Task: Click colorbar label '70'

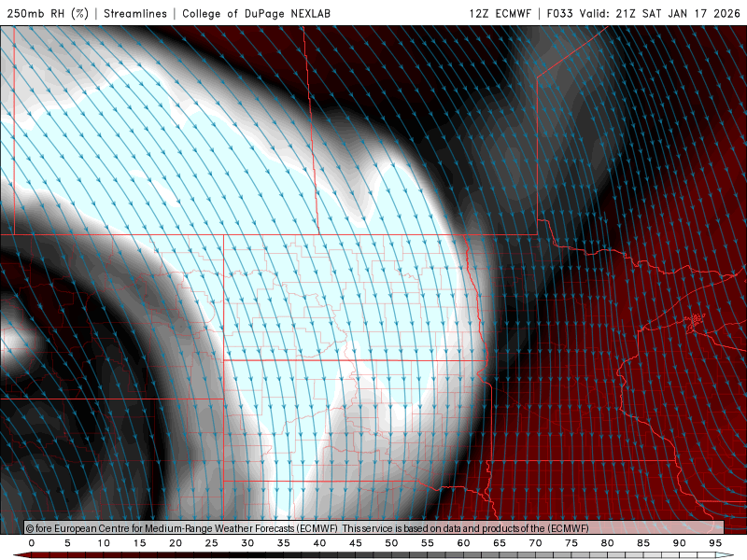Action: point(535,543)
